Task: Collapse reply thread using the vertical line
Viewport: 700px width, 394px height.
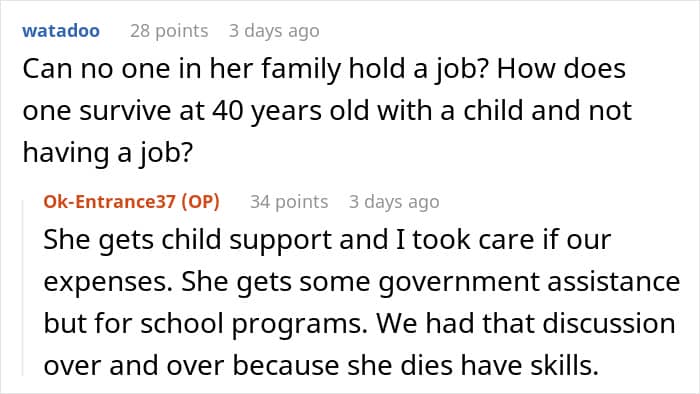Action: coord(23,288)
